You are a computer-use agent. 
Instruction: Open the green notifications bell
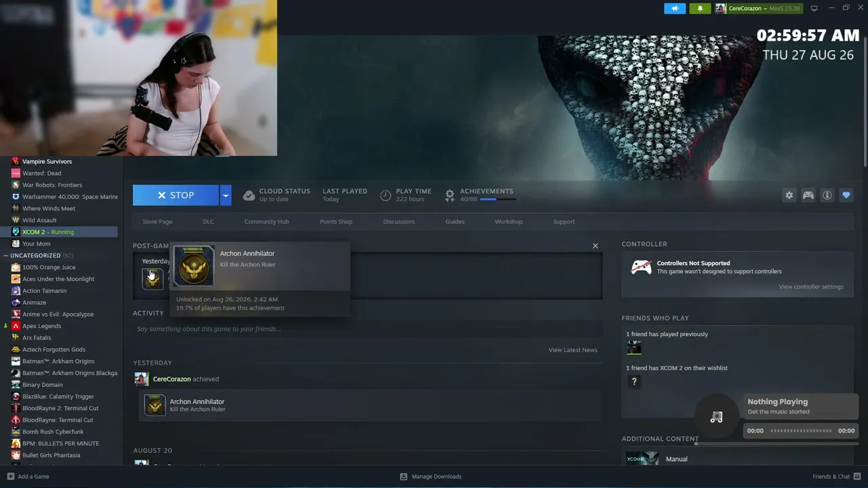pyautogui.click(x=700, y=8)
